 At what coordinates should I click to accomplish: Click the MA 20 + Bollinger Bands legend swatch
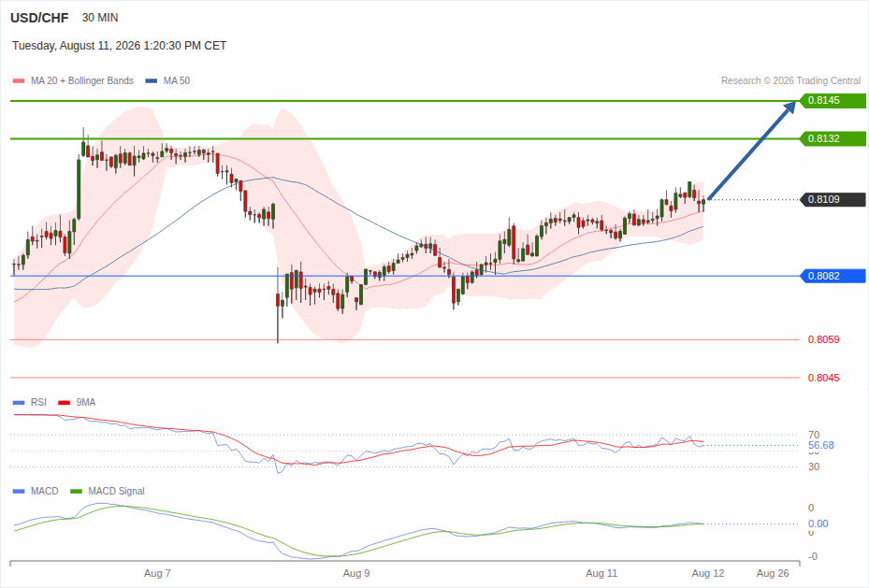pyautogui.click(x=19, y=80)
